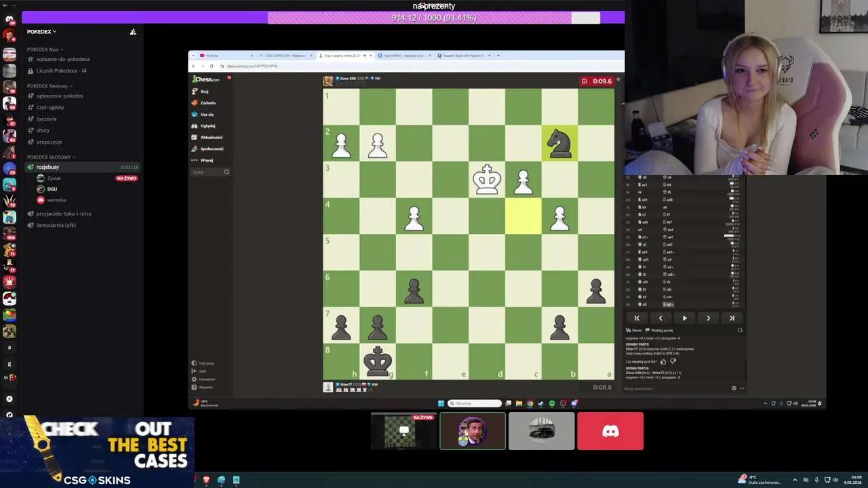Open Windows notifications bell in shared screen
Screen dimensions: 868x488
[x=819, y=403]
